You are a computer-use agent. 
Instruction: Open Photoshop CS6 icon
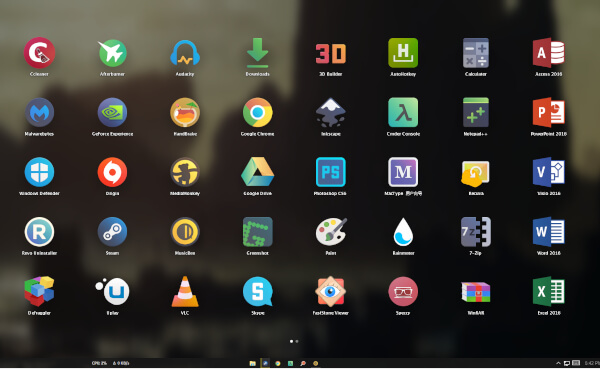(331, 172)
